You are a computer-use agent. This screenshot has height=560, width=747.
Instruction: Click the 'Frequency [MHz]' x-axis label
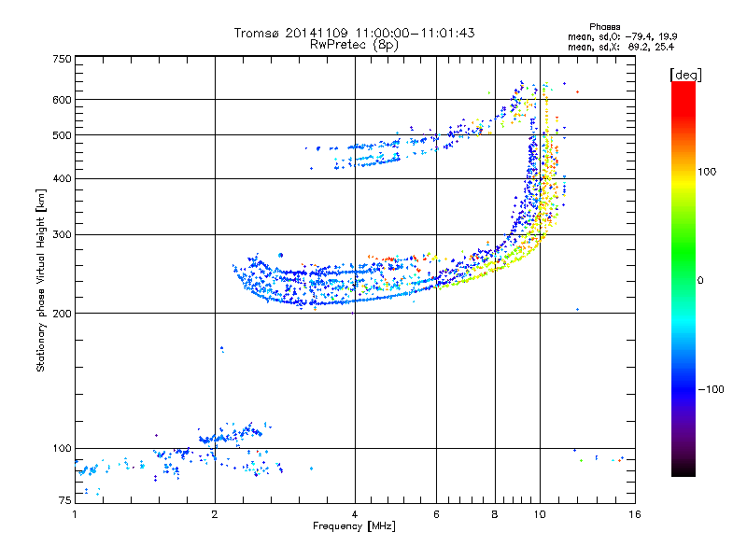click(354, 526)
